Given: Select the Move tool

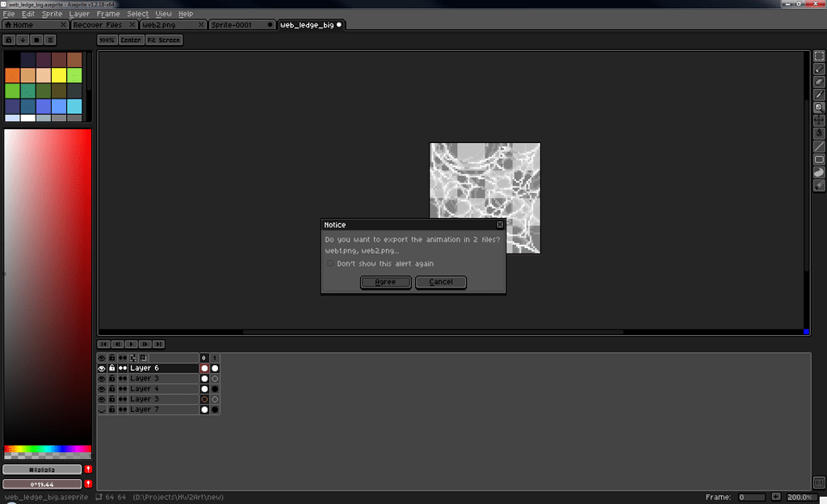Looking at the screenshot, I should 819,120.
